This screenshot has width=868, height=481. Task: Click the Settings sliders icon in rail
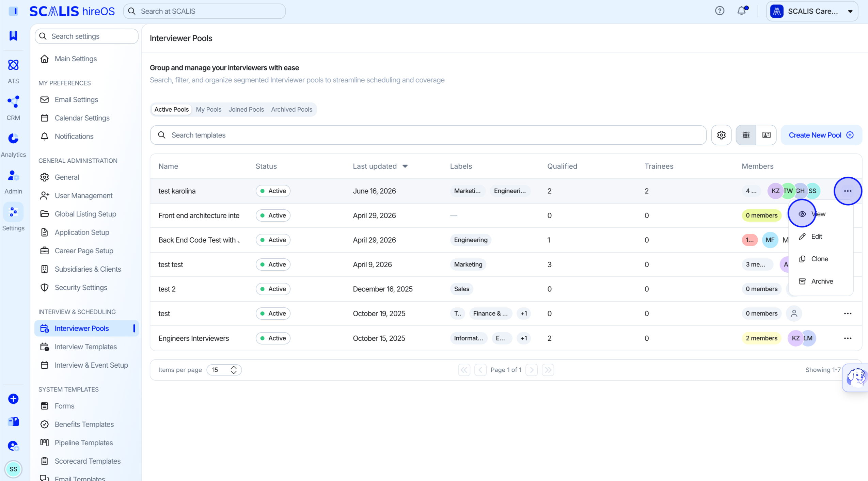pyautogui.click(x=13, y=212)
